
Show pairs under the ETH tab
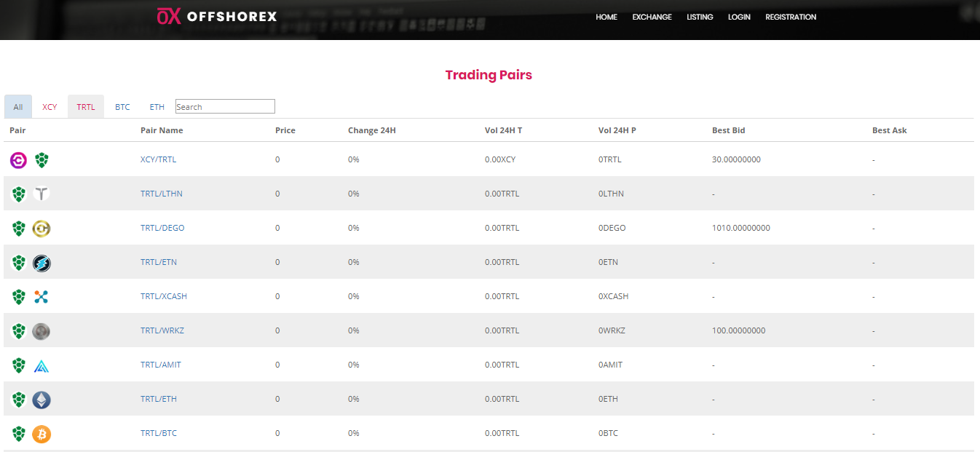click(x=157, y=107)
